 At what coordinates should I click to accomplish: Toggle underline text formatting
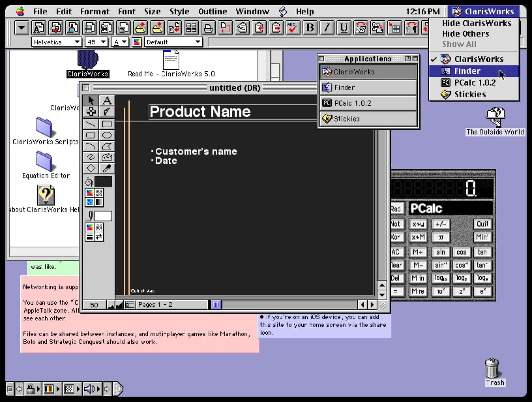(343, 28)
